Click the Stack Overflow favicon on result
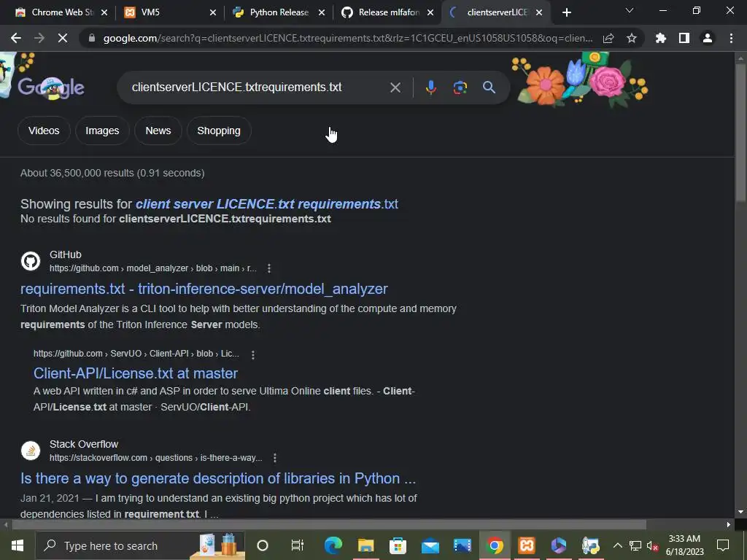 [31, 451]
